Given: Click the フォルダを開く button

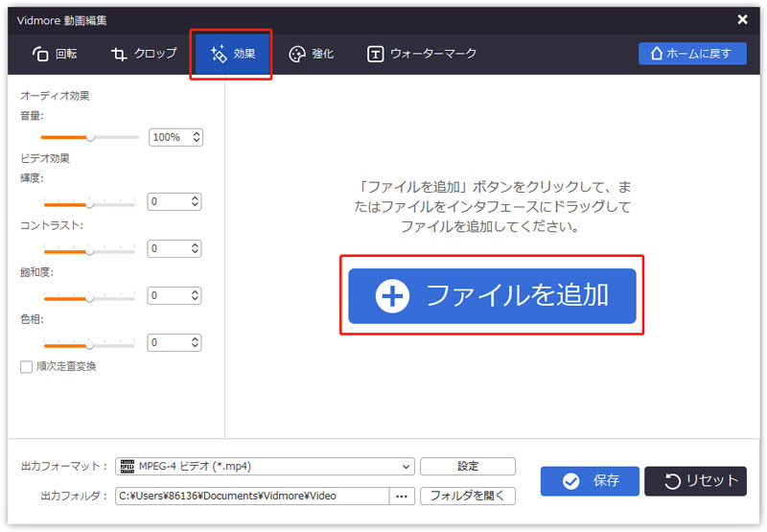Looking at the screenshot, I should click(x=468, y=496).
